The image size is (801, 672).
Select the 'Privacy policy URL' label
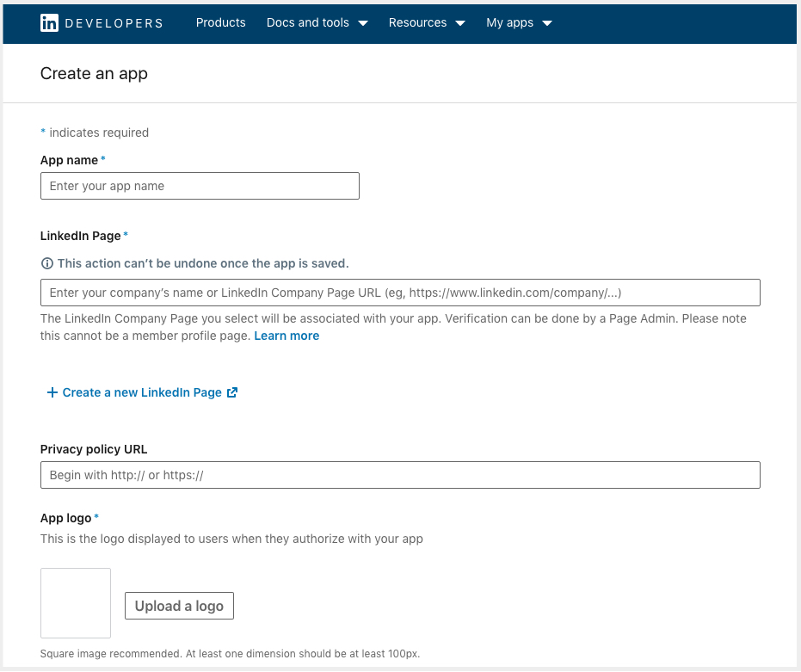coord(94,449)
